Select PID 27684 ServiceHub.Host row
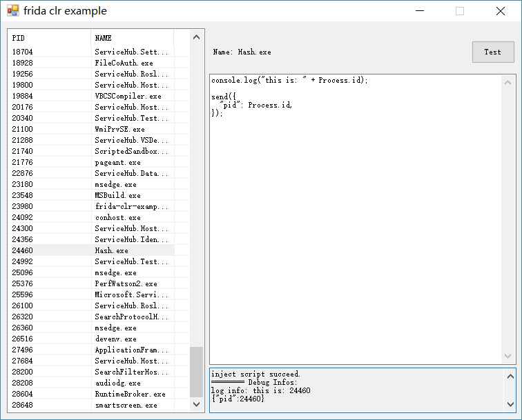This screenshot has width=522, height=420. tap(91, 361)
